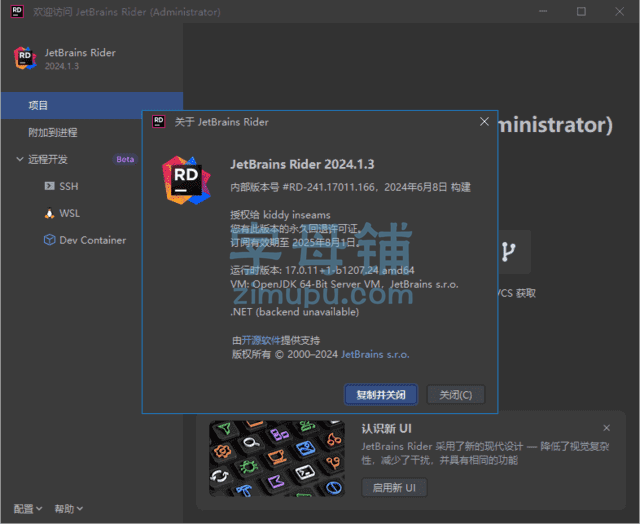Screen dimensions: 640x524
Task: Maximize the main Rider window
Action: pos(581,11)
